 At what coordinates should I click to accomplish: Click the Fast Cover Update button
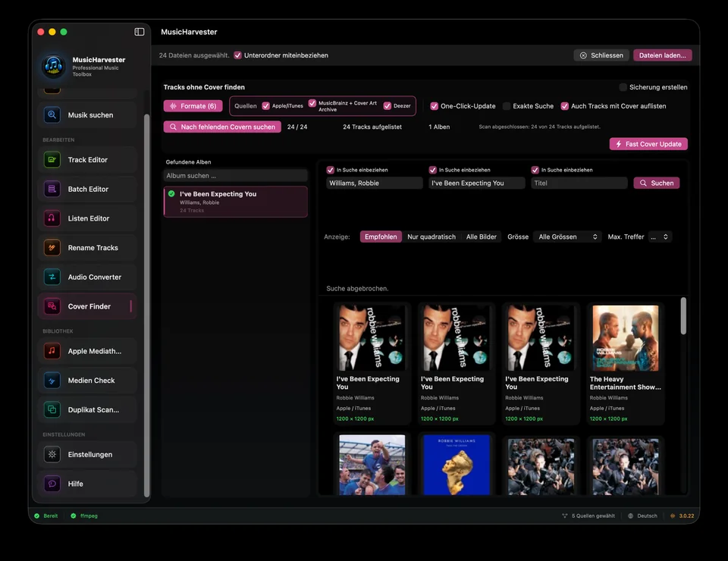click(648, 144)
